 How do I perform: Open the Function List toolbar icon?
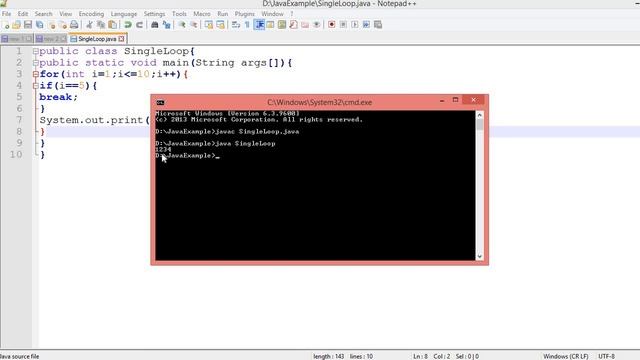point(293,25)
